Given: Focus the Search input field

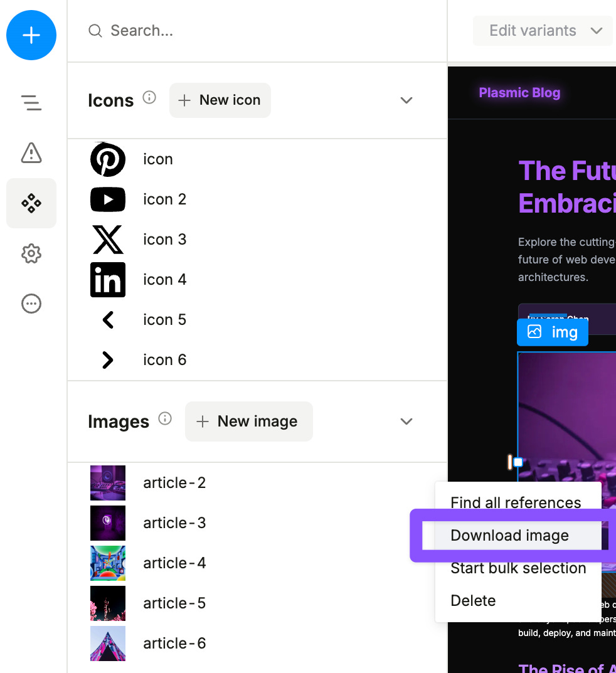Looking at the screenshot, I should click(258, 31).
